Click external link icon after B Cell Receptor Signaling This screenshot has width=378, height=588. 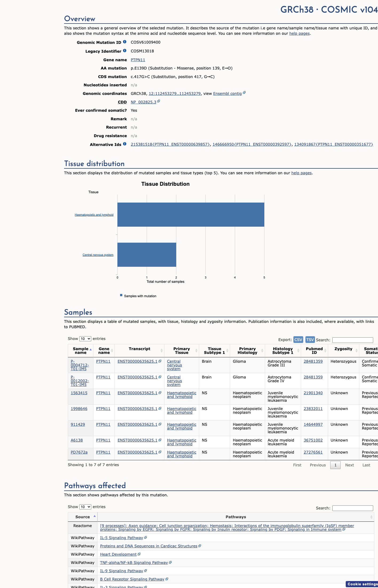coord(167,579)
